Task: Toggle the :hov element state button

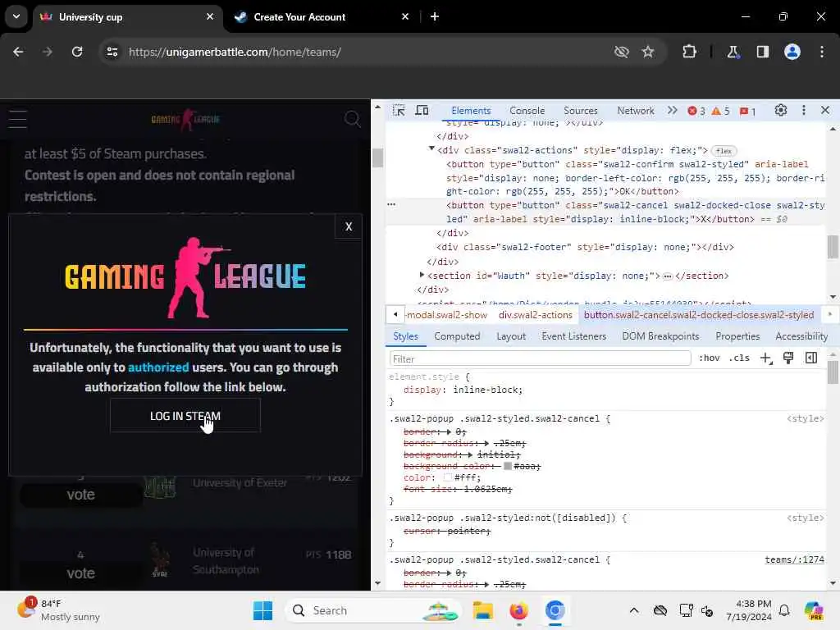Action: click(x=709, y=358)
